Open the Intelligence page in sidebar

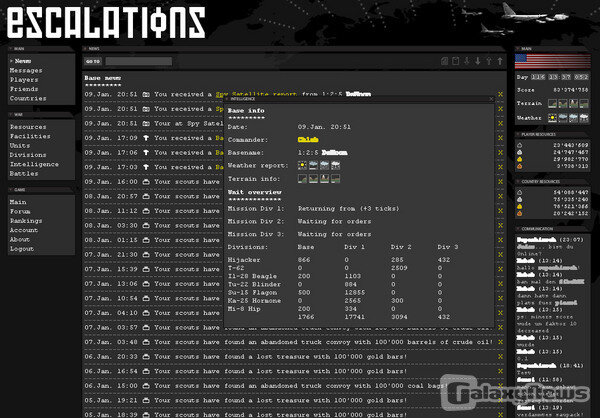click(34, 164)
